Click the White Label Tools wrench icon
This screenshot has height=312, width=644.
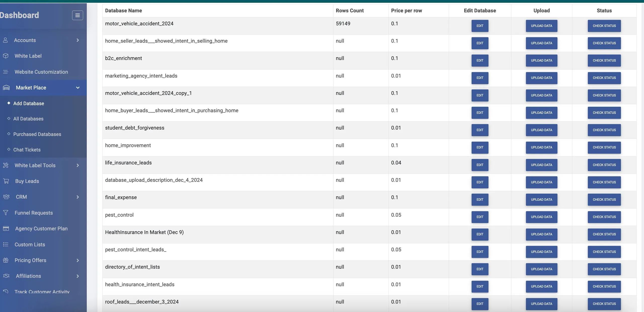point(6,165)
